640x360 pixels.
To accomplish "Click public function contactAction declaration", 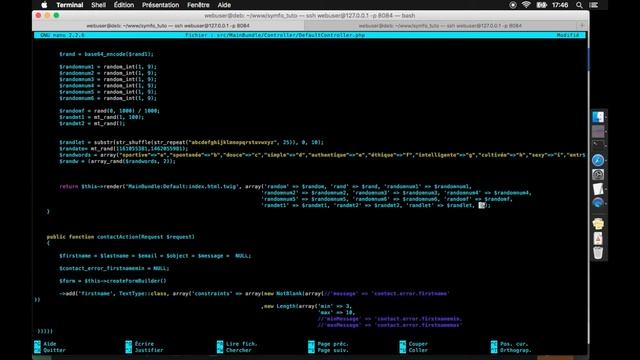I will pyautogui.click(x=120, y=237).
